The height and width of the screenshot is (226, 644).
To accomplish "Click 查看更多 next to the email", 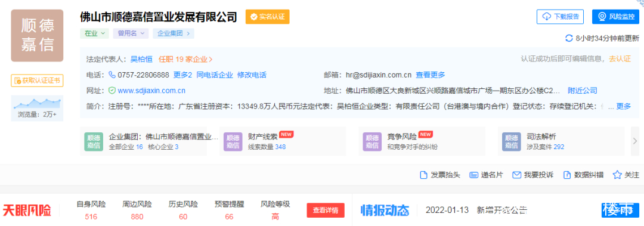I will (431, 75).
